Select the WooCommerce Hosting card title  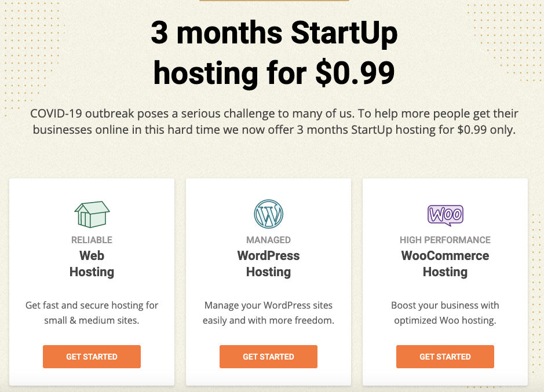[445, 263]
